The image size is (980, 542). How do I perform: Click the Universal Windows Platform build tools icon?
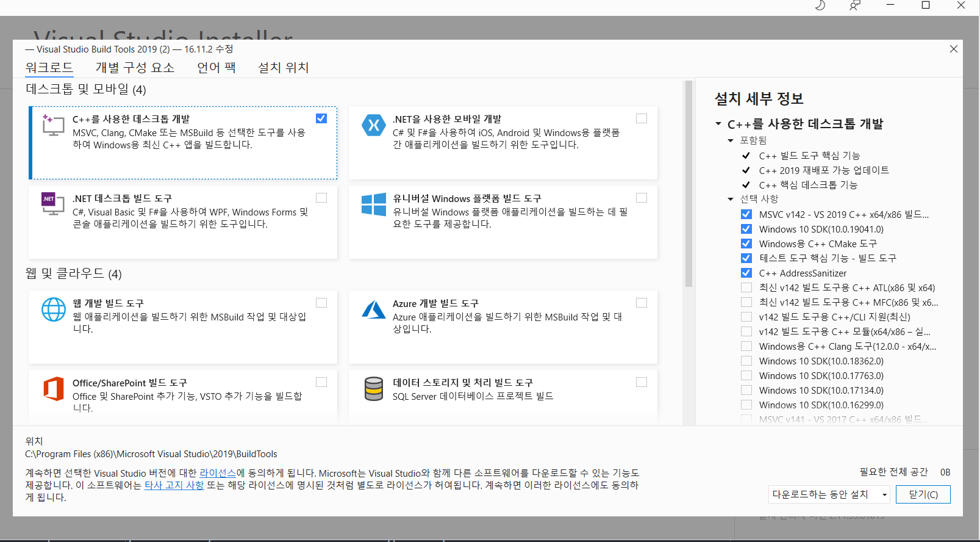(373, 204)
